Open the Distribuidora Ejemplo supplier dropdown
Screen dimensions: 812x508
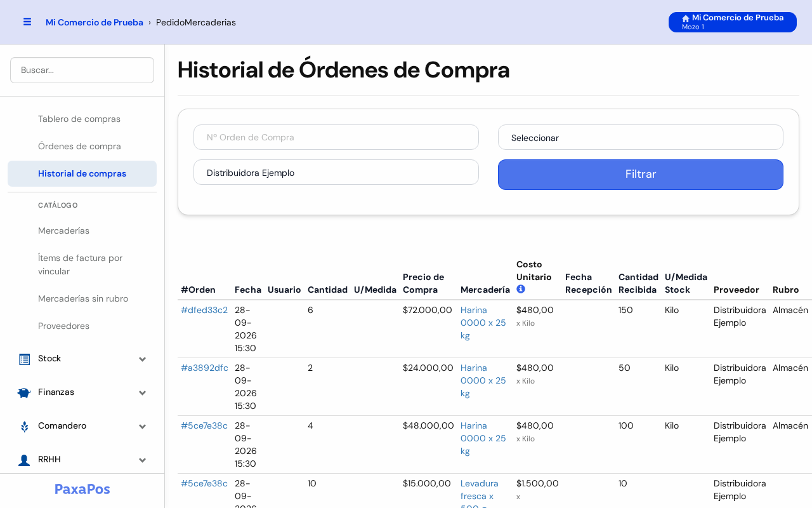tap(336, 172)
